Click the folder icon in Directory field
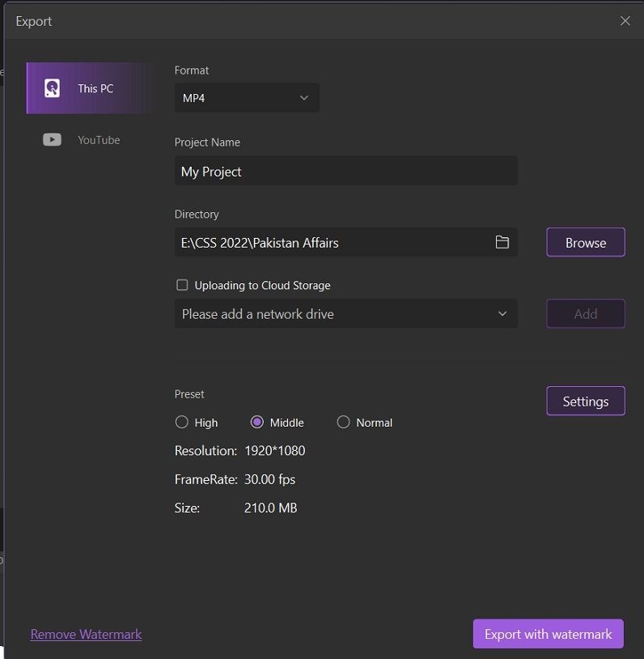 502,242
